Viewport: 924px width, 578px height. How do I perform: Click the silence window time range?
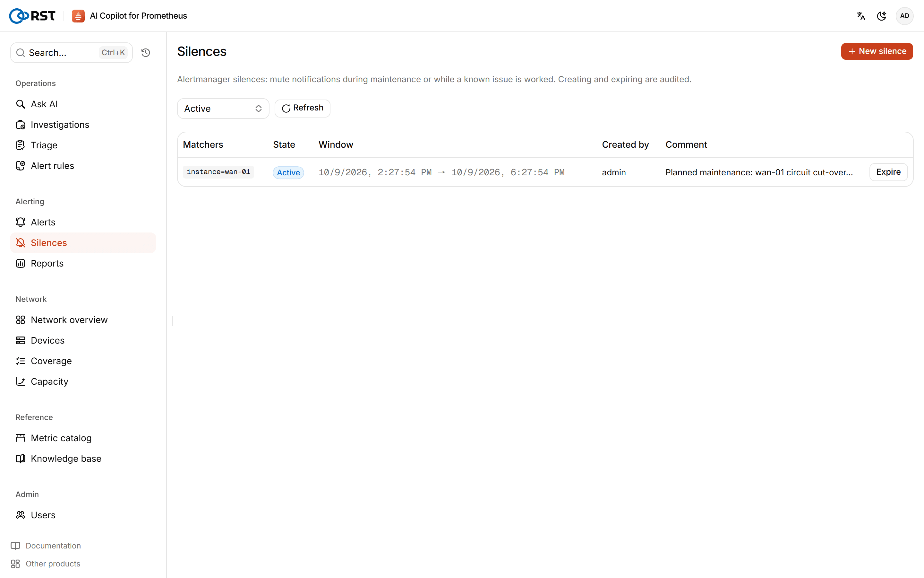(441, 172)
